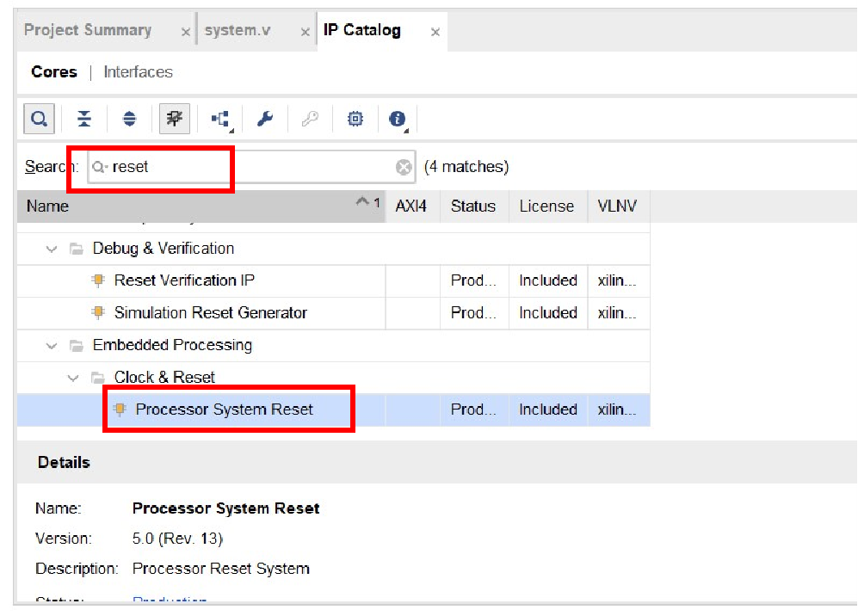Close the IP Catalog tab
Screen dimensions: 858x616
(435, 33)
